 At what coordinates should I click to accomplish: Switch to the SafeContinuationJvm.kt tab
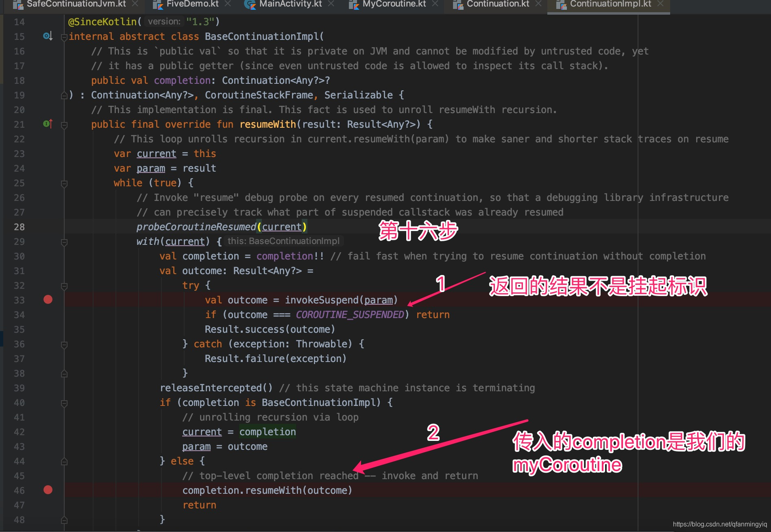tap(76, 4)
